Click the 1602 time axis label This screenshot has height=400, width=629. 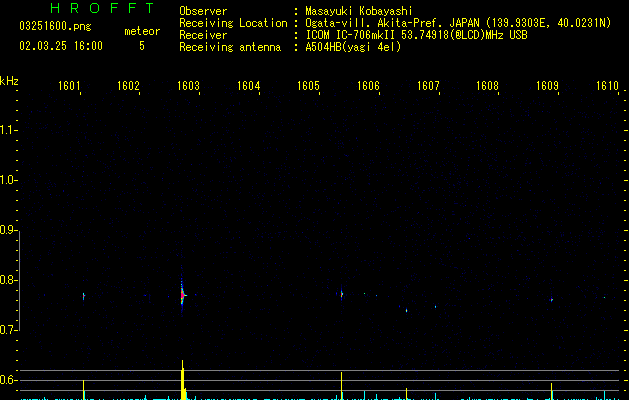coord(128,85)
